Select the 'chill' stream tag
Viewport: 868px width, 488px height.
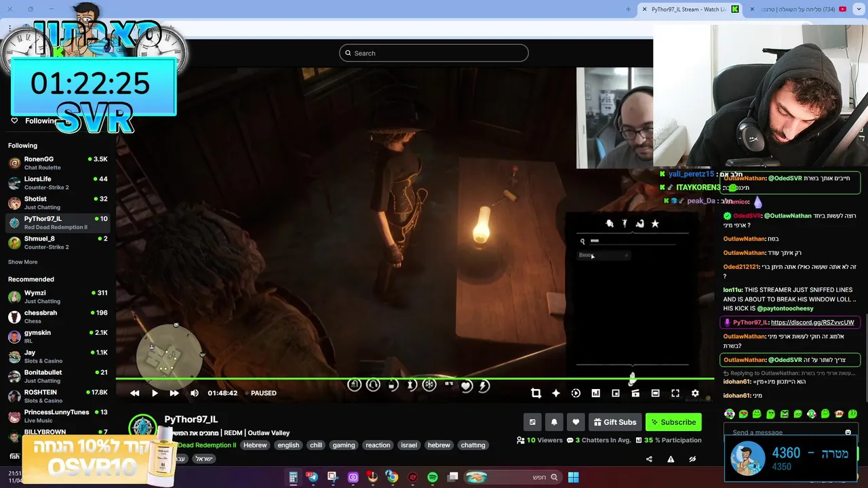316,445
